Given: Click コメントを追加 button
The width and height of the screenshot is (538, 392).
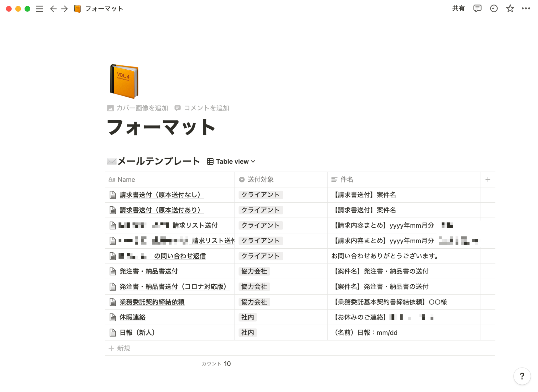Looking at the screenshot, I should click(202, 108).
